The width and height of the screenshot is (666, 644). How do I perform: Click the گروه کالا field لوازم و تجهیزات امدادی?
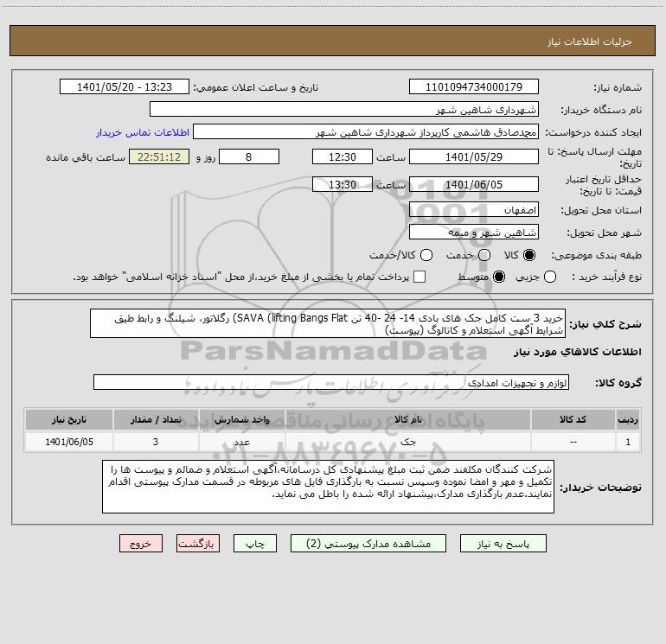tap(331, 382)
